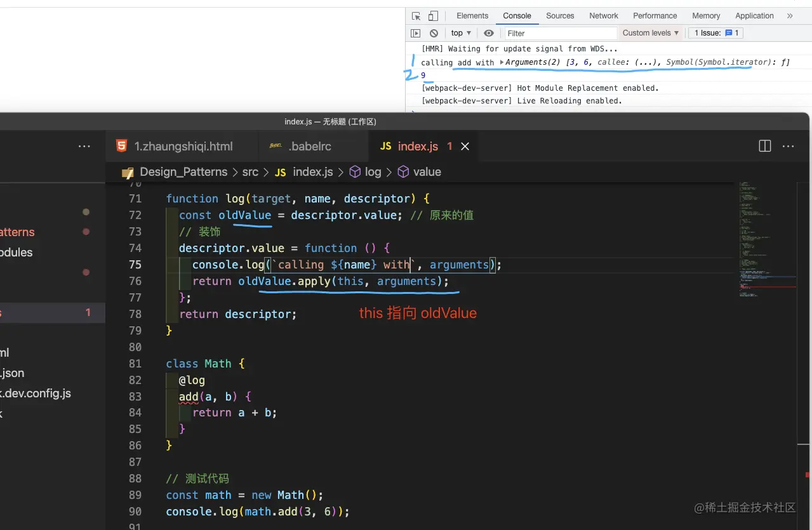Click class name Math on line 81
The height and width of the screenshot is (530, 812).
218,364
